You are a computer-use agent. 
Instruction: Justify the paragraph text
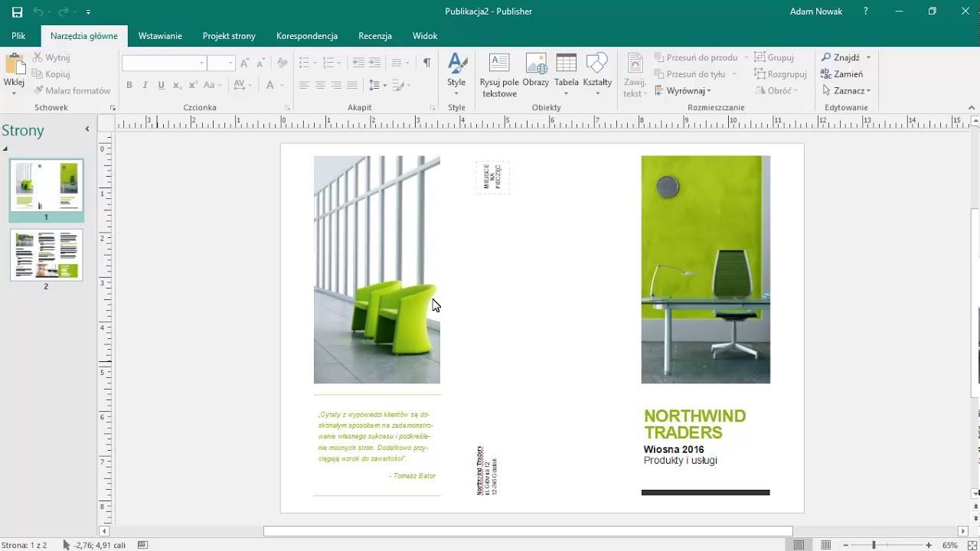[352, 85]
